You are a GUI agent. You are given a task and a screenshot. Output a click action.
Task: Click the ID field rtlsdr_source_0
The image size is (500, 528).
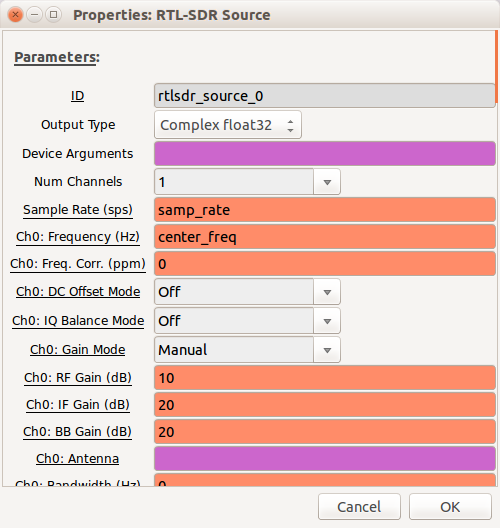coord(325,96)
